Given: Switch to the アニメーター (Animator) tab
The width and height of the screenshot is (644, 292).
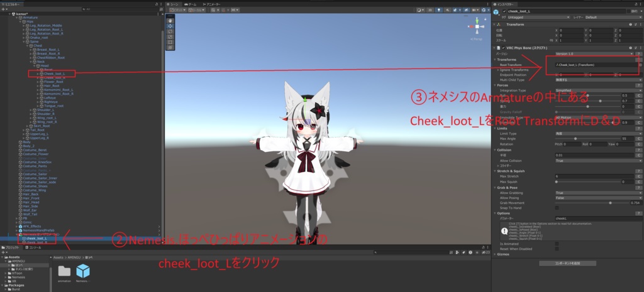Looking at the screenshot, I should tap(211, 4).
